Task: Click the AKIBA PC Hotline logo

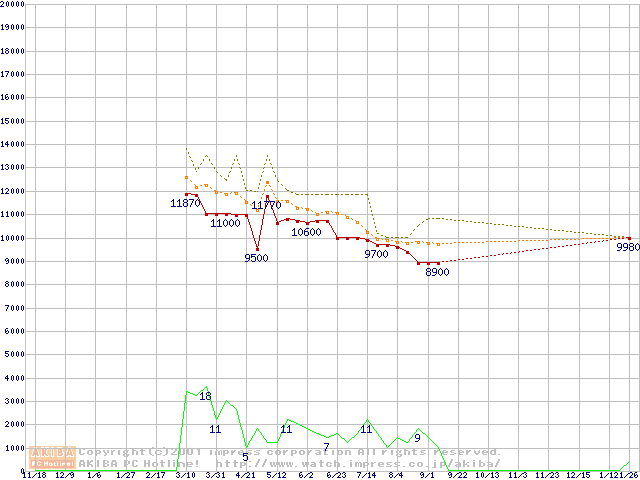Action: coord(53,457)
